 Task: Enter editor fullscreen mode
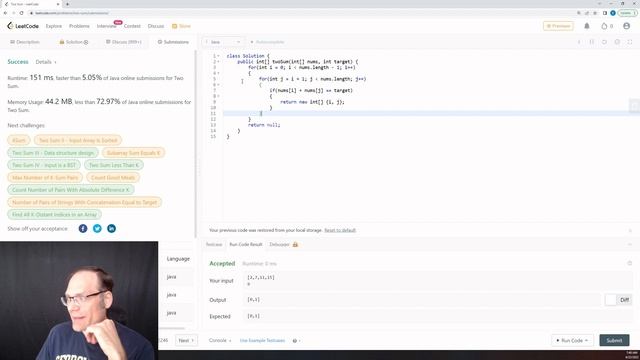630,42
